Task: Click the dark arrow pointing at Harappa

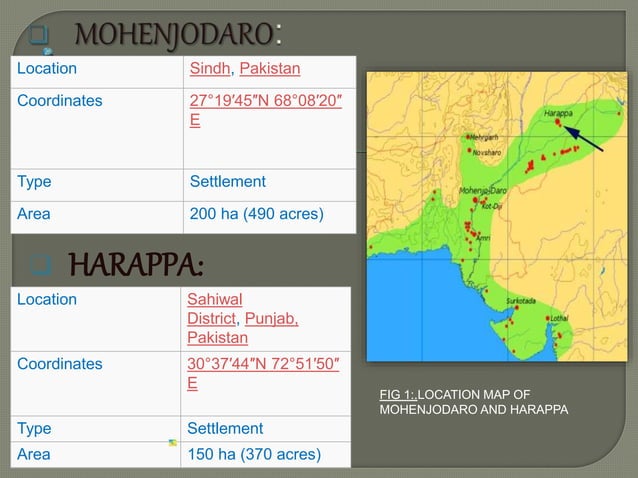Action: (x=583, y=138)
